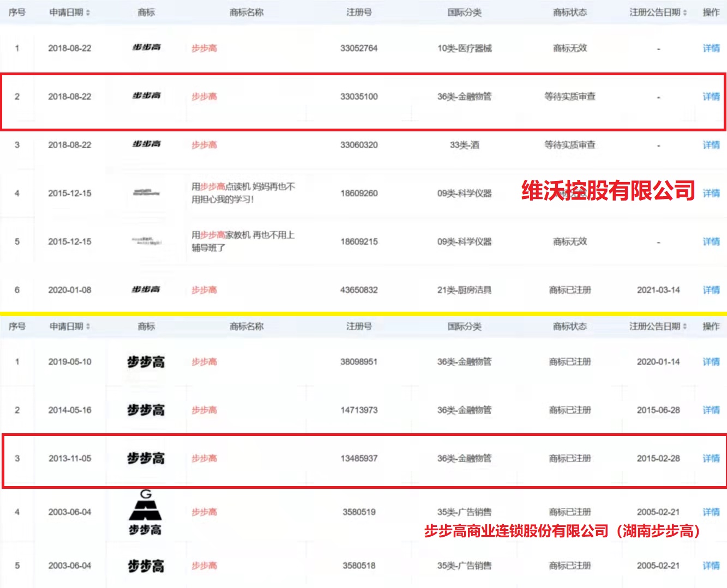This screenshot has height=588, width=727.
Task: View bold 步步高 logo for 13485937
Action: tap(146, 458)
